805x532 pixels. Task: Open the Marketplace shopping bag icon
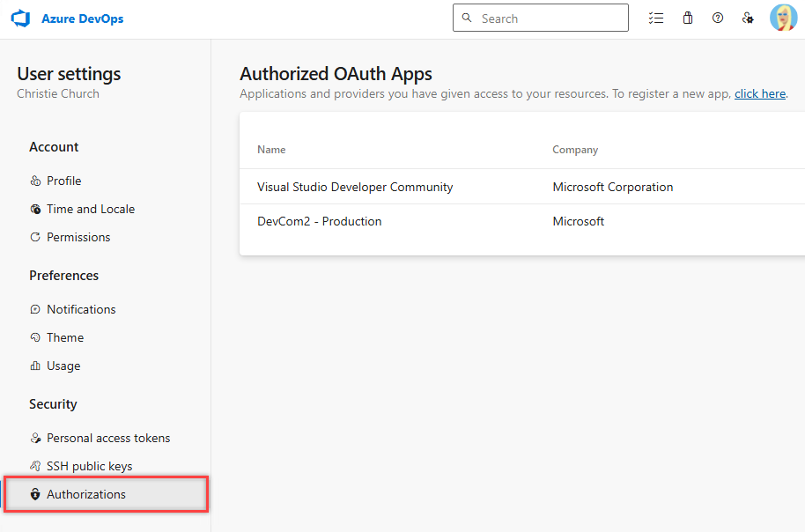(x=688, y=18)
